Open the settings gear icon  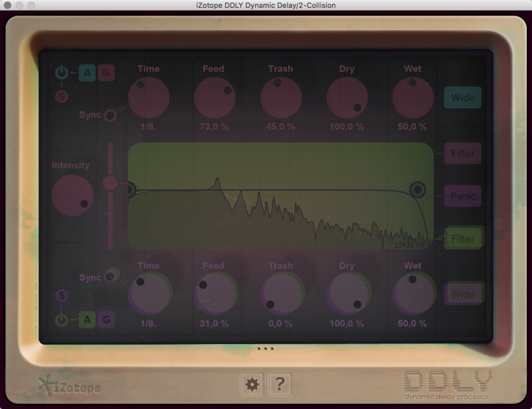coord(252,385)
